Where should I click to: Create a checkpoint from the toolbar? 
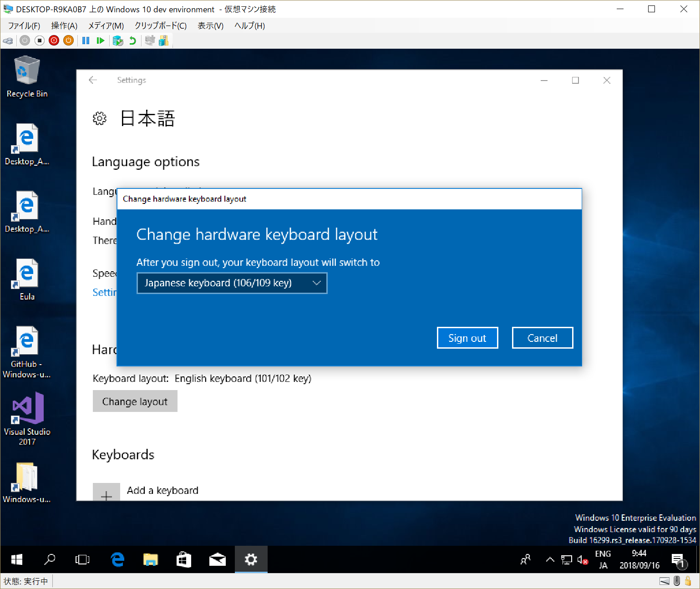point(118,41)
